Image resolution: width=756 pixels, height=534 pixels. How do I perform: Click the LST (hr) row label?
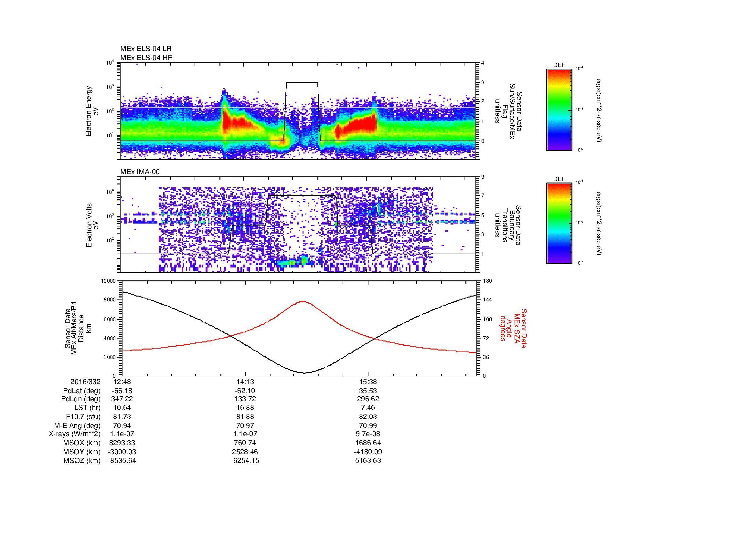(x=88, y=408)
